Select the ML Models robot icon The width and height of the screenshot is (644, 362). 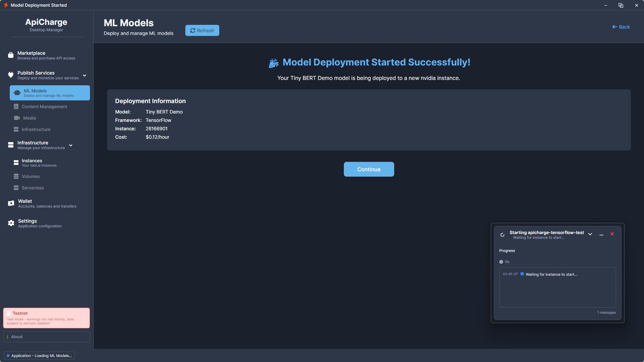click(17, 93)
